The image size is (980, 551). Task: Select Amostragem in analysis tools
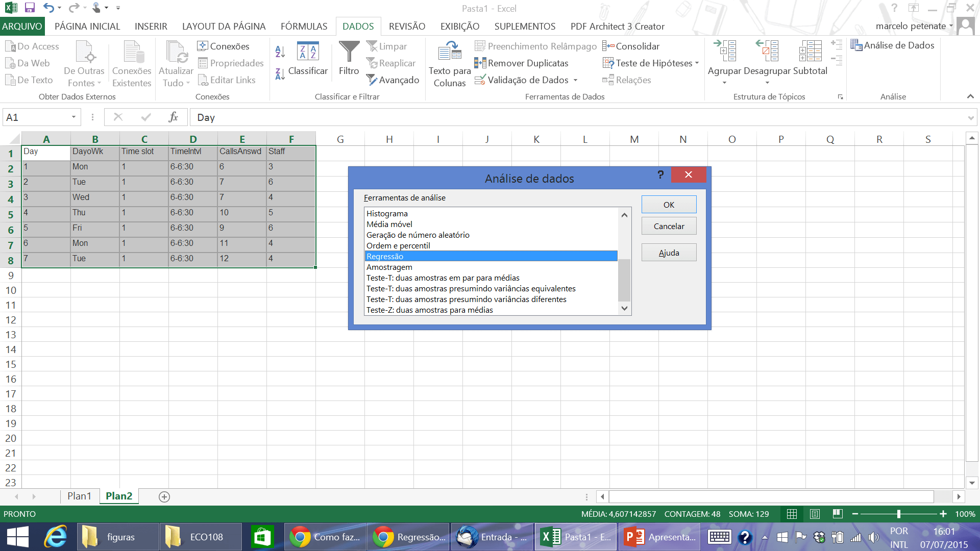click(x=491, y=267)
